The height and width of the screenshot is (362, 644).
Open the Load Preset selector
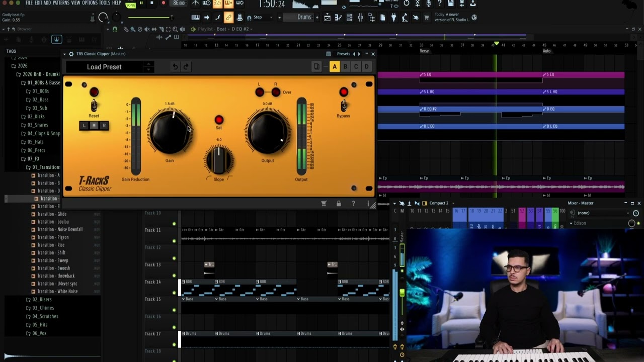(104, 67)
